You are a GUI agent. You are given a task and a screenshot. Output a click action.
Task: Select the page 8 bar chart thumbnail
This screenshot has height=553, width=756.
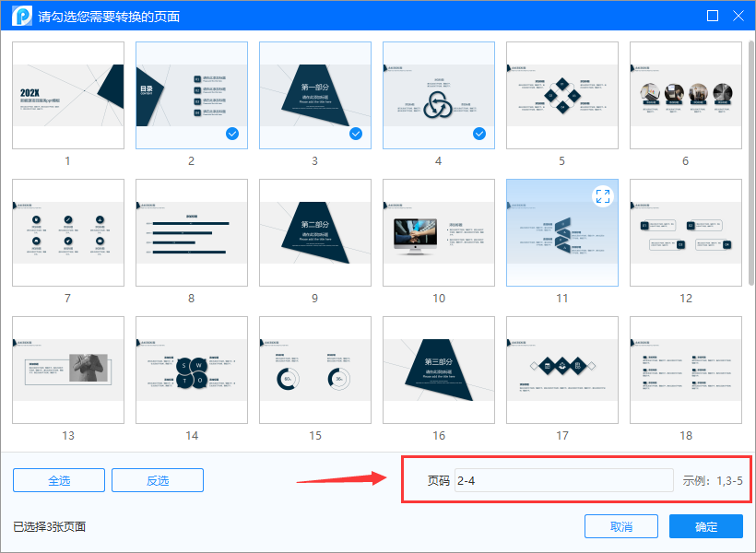pyautogui.click(x=192, y=232)
